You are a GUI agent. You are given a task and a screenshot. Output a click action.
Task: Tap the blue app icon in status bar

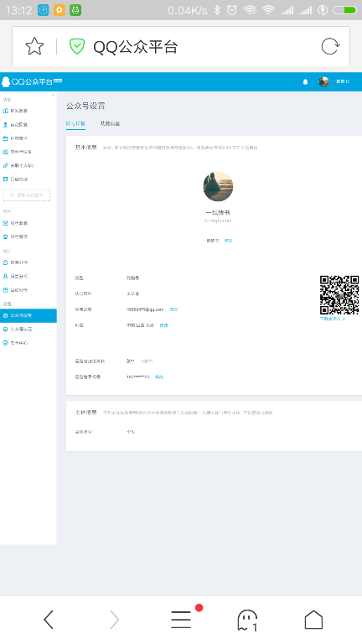tap(43, 10)
